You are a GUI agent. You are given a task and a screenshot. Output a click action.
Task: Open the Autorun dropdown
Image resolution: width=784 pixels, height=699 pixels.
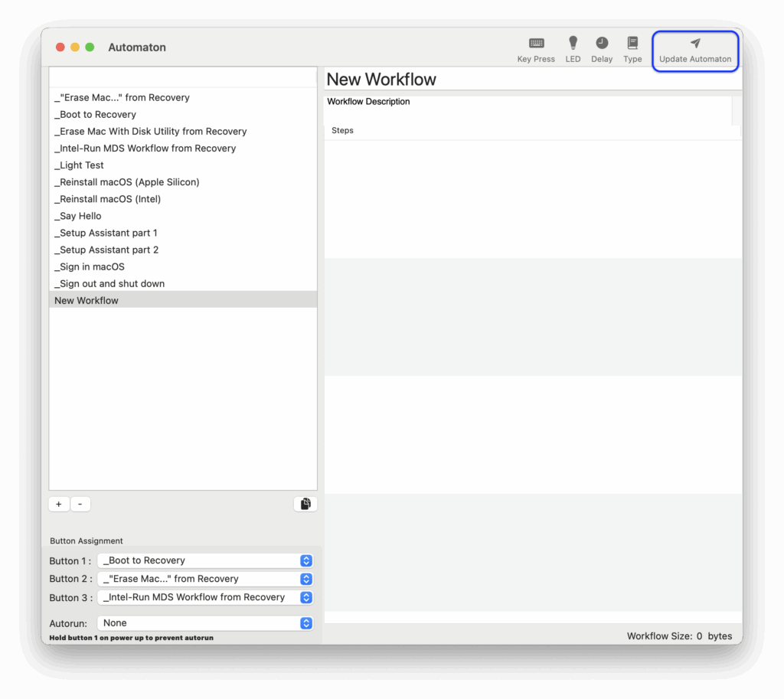205,623
